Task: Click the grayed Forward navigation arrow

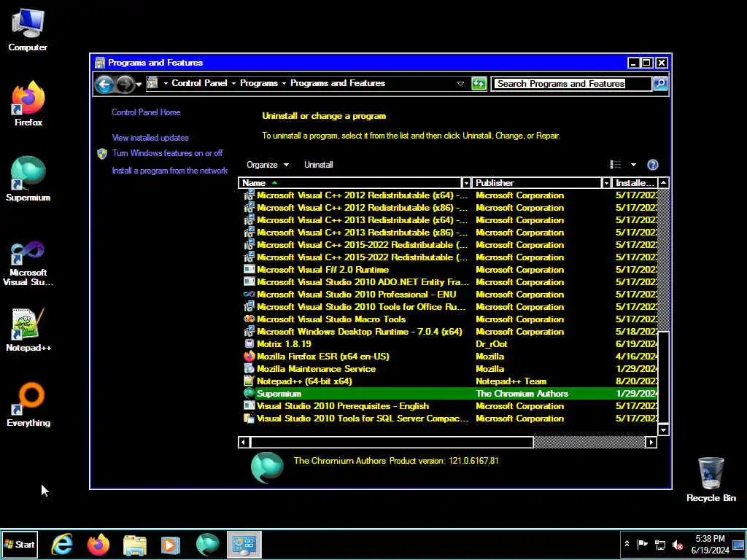Action: (x=125, y=85)
